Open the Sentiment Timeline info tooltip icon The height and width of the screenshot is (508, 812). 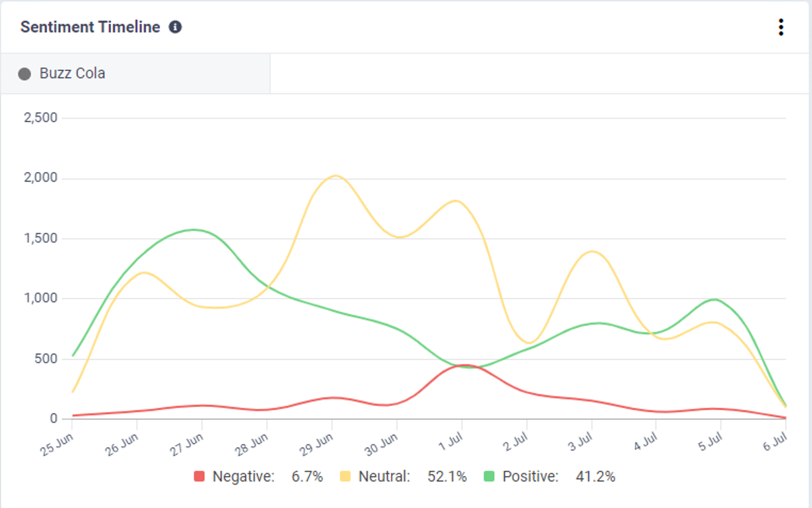176,27
